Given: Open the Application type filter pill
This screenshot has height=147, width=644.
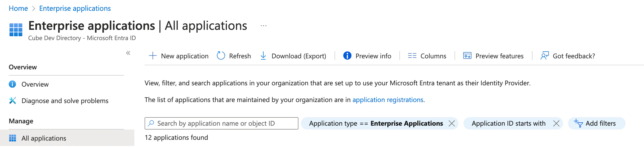Looking at the screenshot, I should point(376,123).
